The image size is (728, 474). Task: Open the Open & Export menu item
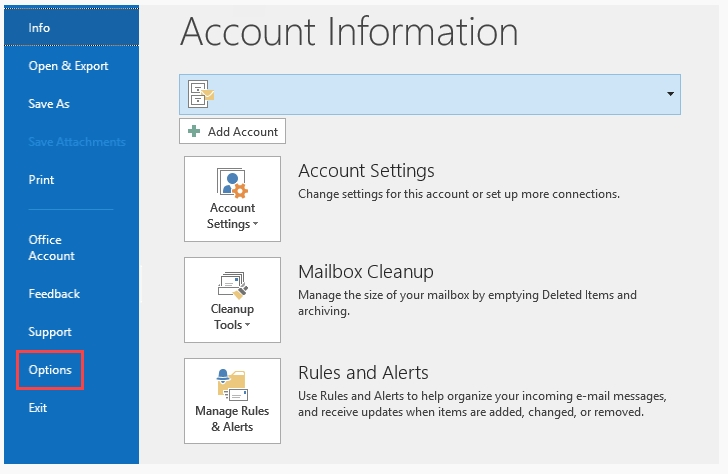point(68,66)
